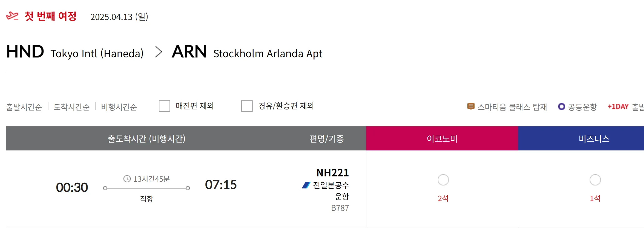Viewport: 644px width, 228px height.
Task: Click flight number NH221
Action: tap(332, 173)
